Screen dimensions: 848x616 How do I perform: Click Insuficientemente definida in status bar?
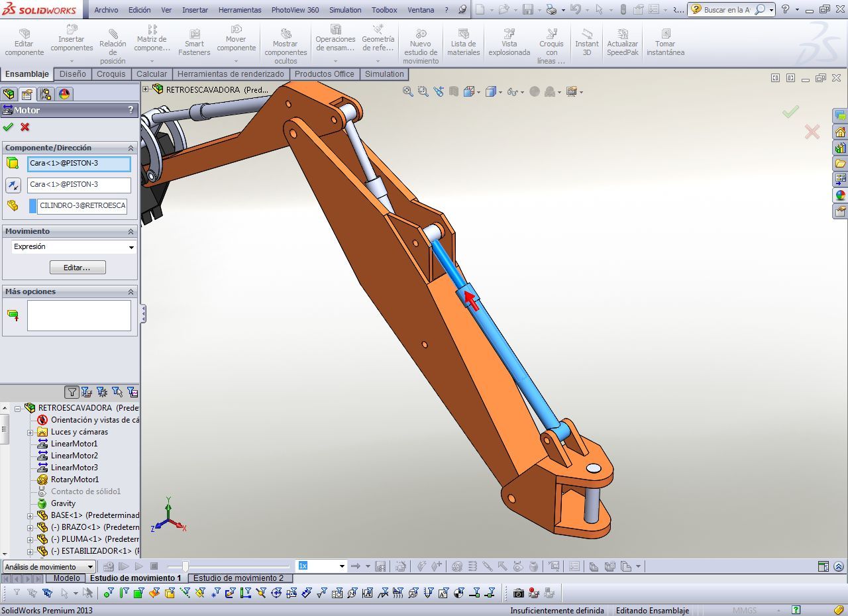(x=556, y=611)
